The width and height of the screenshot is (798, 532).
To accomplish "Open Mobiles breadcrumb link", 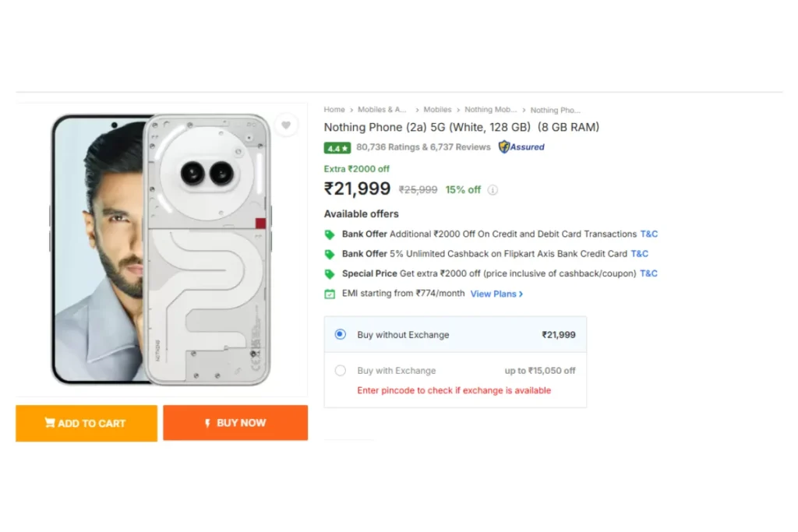I will point(437,109).
